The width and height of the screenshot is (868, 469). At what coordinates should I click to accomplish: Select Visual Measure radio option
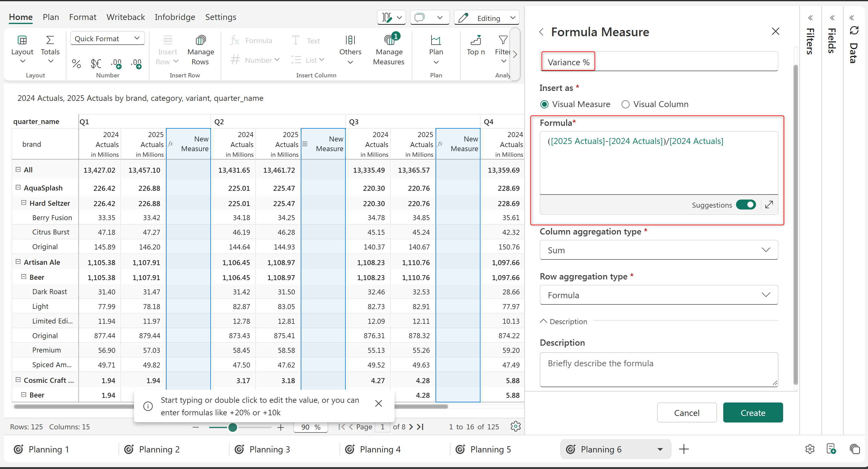tap(544, 105)
